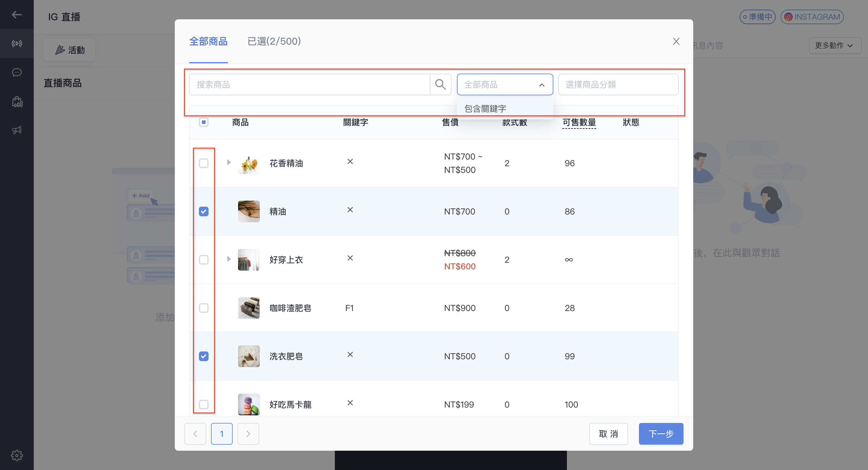Screen dimensions: 868x470
Task: Open the 活動 tab
Action: click(69, 50)
